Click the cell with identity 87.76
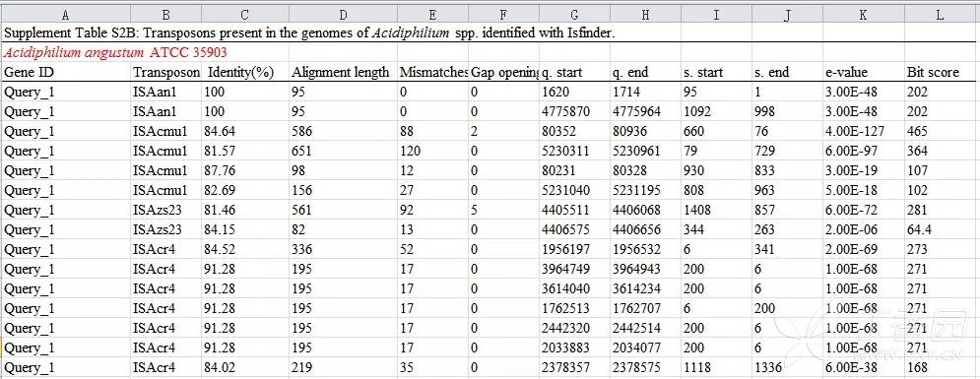Screen dimensions: 980x379 click(x=244, y=170)
